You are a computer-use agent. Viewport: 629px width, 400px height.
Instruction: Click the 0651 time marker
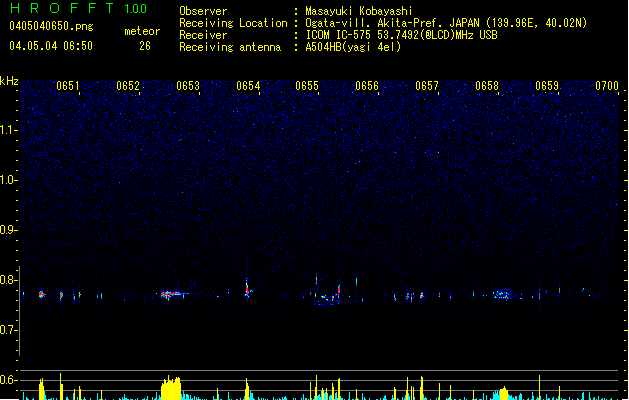coord(68,86)
